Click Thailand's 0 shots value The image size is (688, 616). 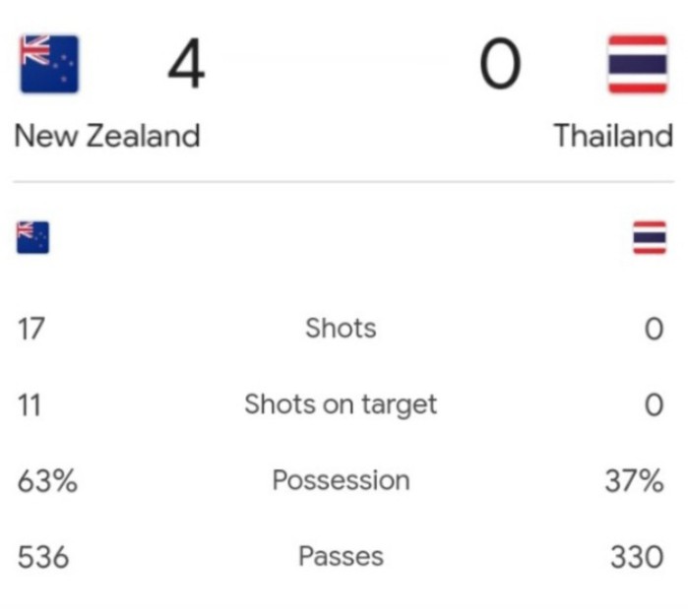coord(654,329)
